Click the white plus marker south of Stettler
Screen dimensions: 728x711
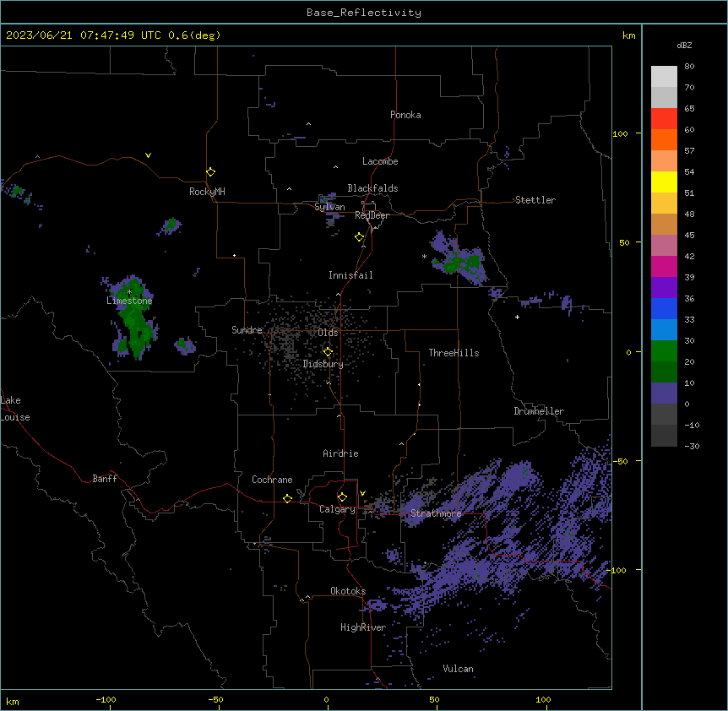(517, 317)
